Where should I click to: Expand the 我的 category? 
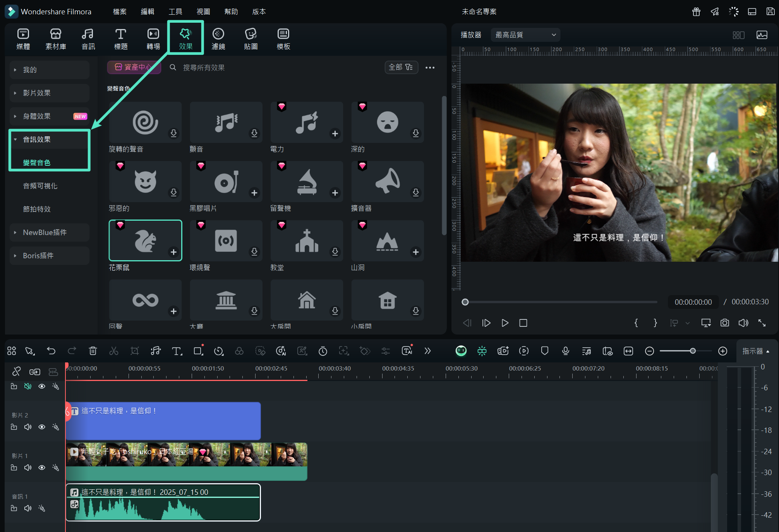pyautogui.click(x=50, y=70)
